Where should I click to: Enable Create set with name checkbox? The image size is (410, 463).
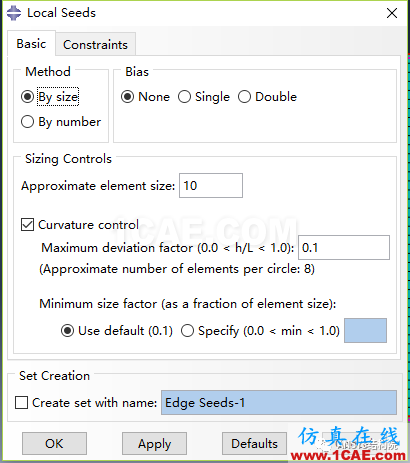tap(22, 403)
